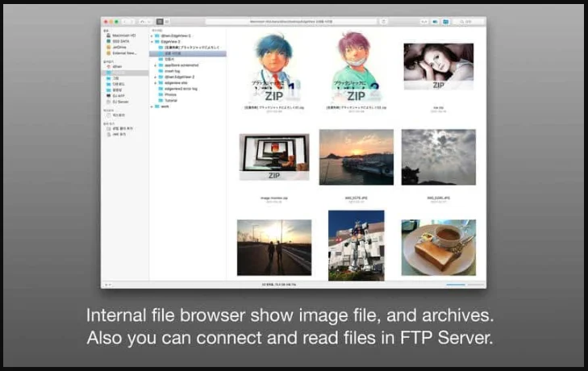Open the toast and coffee photo
588x371 pixels.
tap(438, 248)
